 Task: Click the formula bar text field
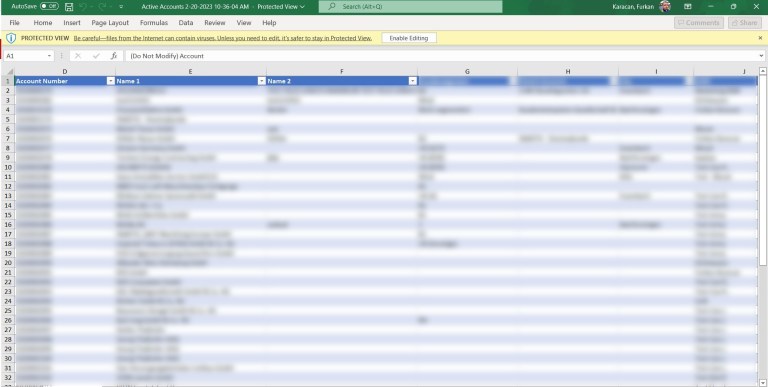pyautogui.click(x=441, y=56)
